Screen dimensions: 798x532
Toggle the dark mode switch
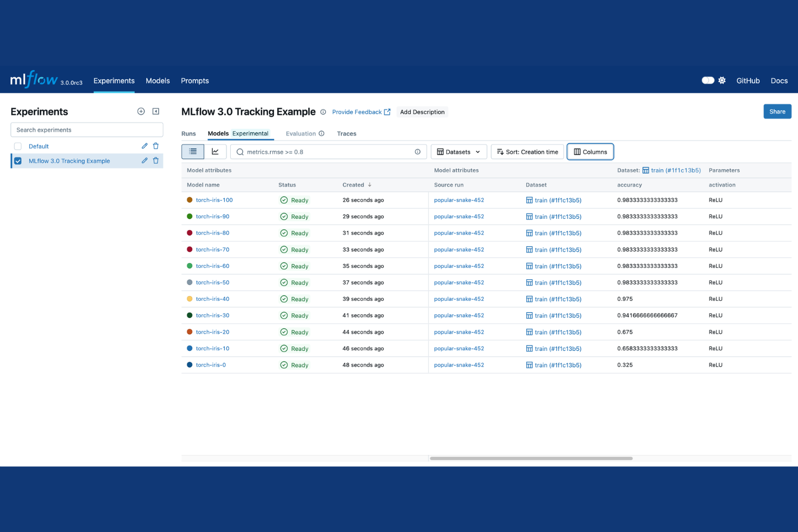tap(708, 80)
